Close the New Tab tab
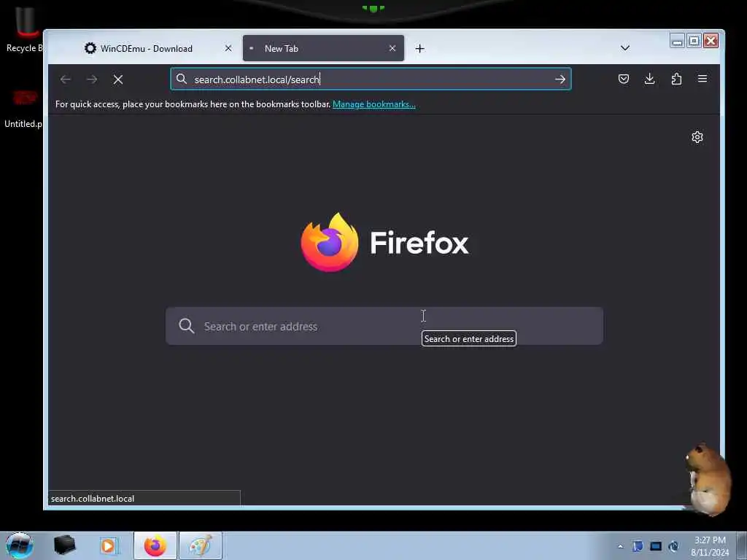 coord(392,48)
